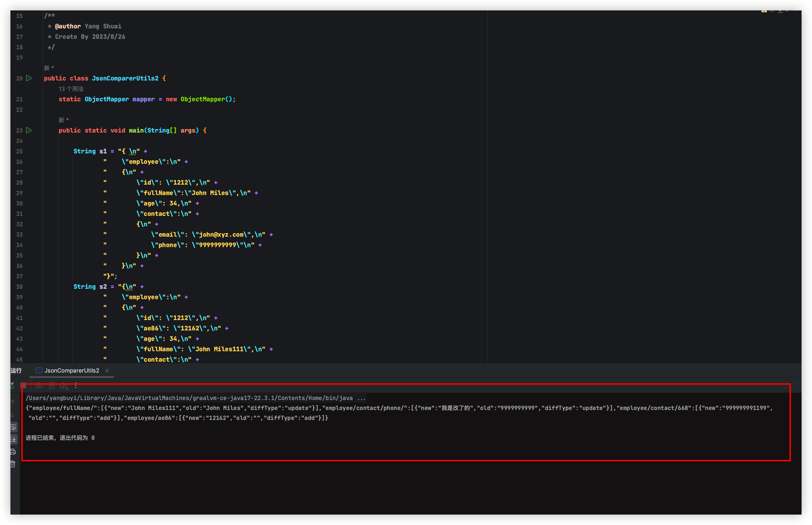Toggle scroll to end of console

13,439
